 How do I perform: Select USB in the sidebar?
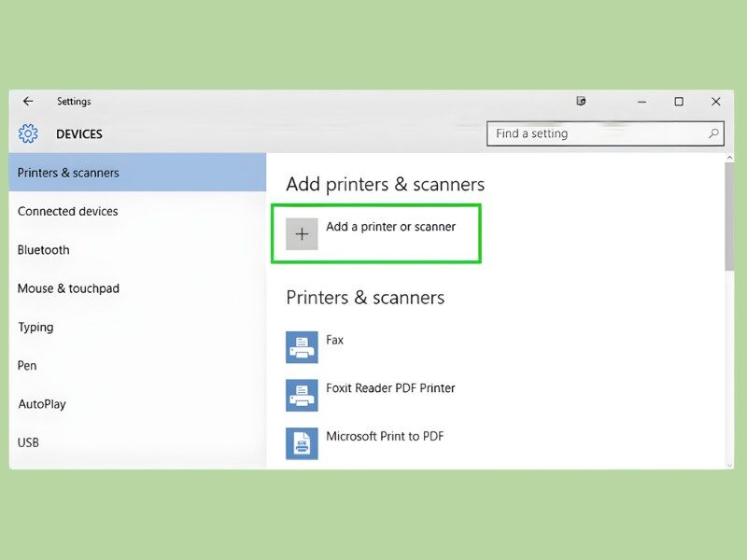click(x=28, y=442)
